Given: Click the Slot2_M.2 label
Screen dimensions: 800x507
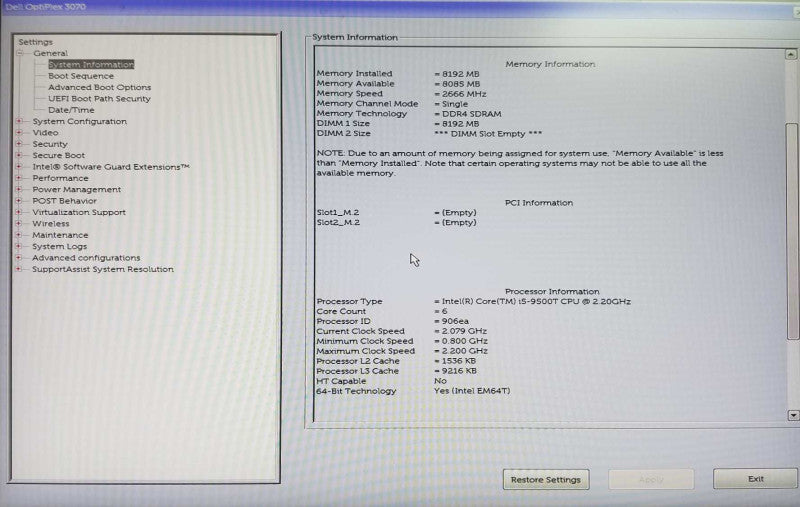Looking at the screenshot, I should tap(338, 222).
